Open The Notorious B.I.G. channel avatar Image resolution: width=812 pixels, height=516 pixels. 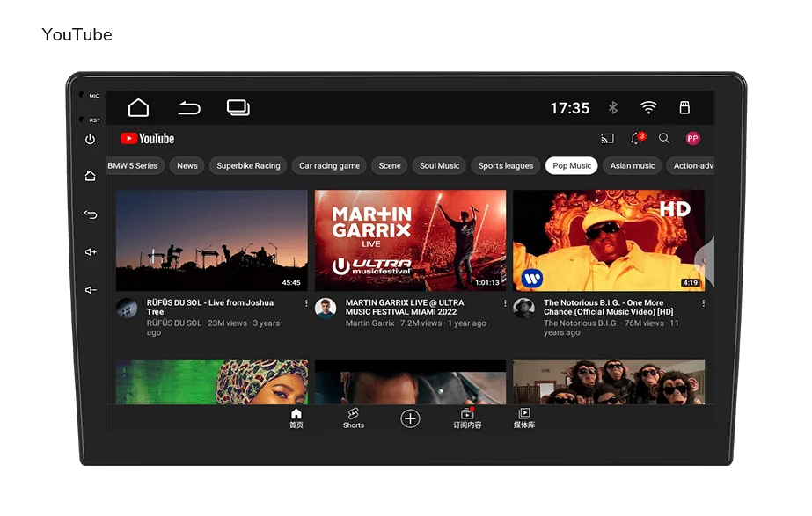pyautogui.click(x=524, y=309)
